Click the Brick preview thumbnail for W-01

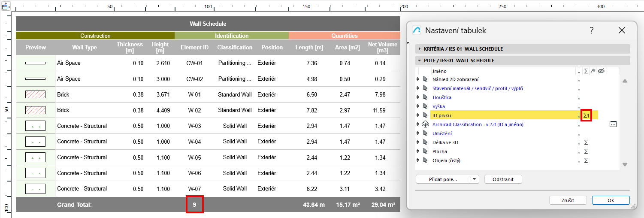point(36,94)
